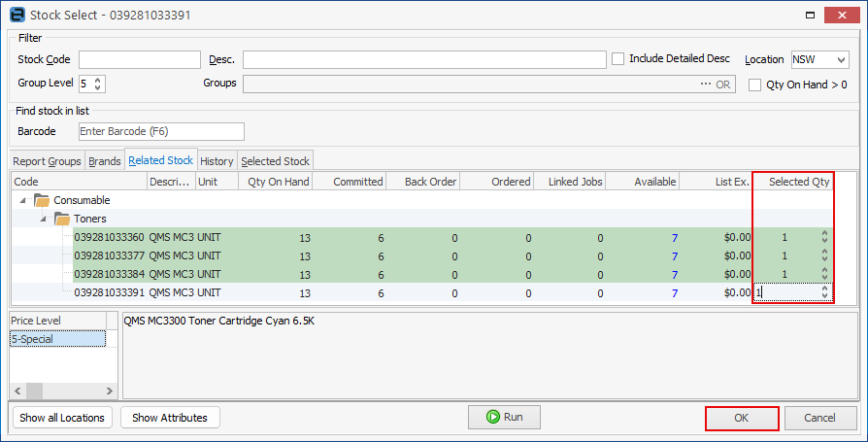
Task: Sort by the List Ex. column header
Action: 716,182
